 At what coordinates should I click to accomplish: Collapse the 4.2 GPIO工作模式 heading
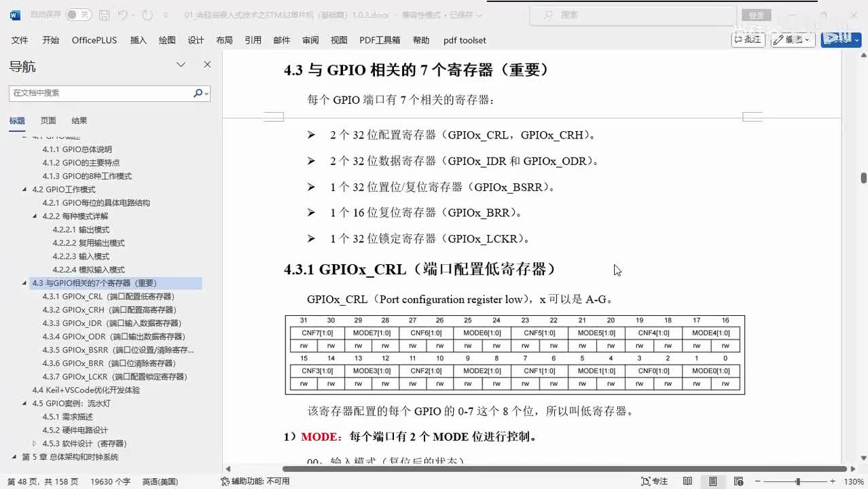25,189
